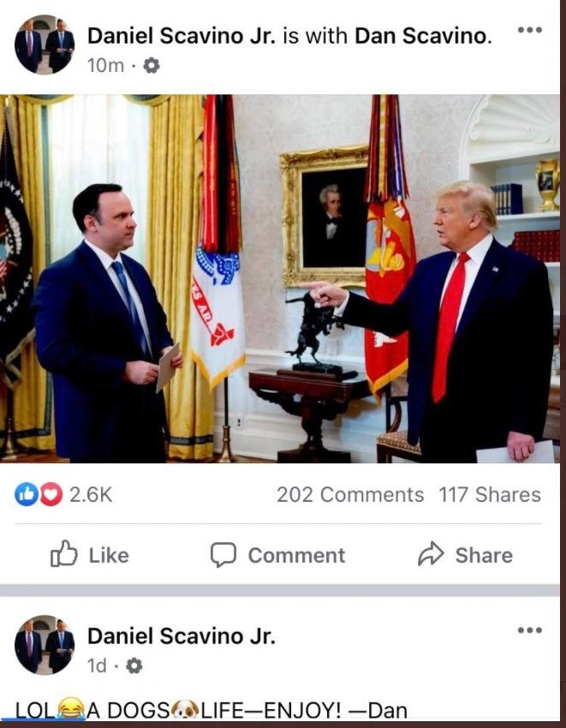This screenshot has width=566, height=728.
Task: Open the three-dot menu on the second post
Action: pos(530,630)
